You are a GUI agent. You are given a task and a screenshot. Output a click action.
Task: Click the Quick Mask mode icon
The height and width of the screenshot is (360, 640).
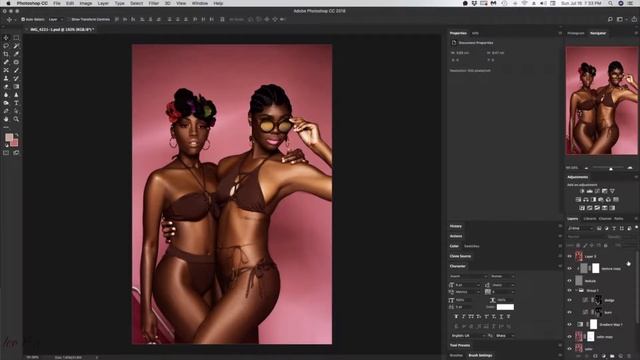click(x=6, y=153)
